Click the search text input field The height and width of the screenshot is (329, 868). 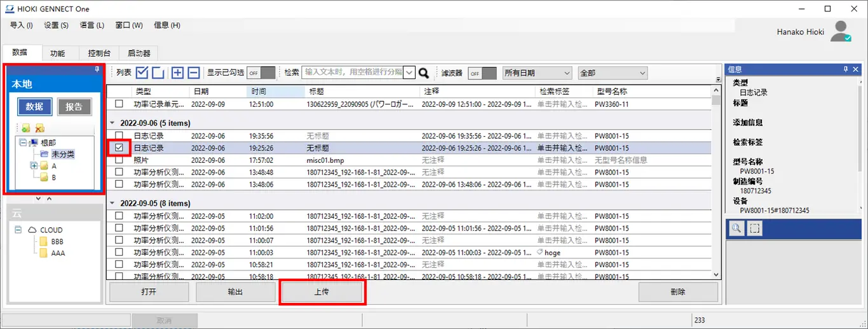click(353, 73)
